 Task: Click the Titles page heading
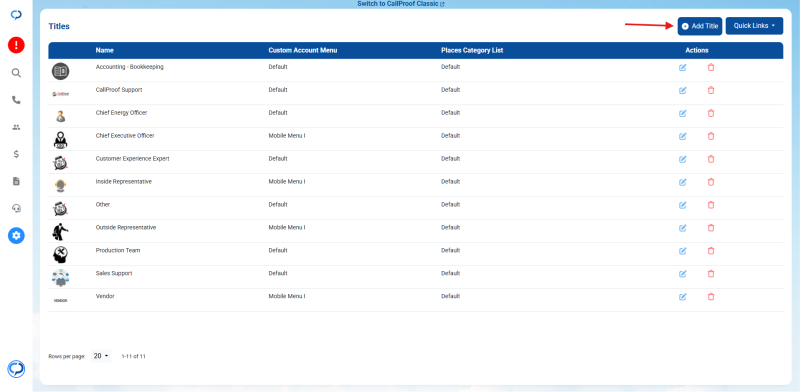click(x=59, y=26)
